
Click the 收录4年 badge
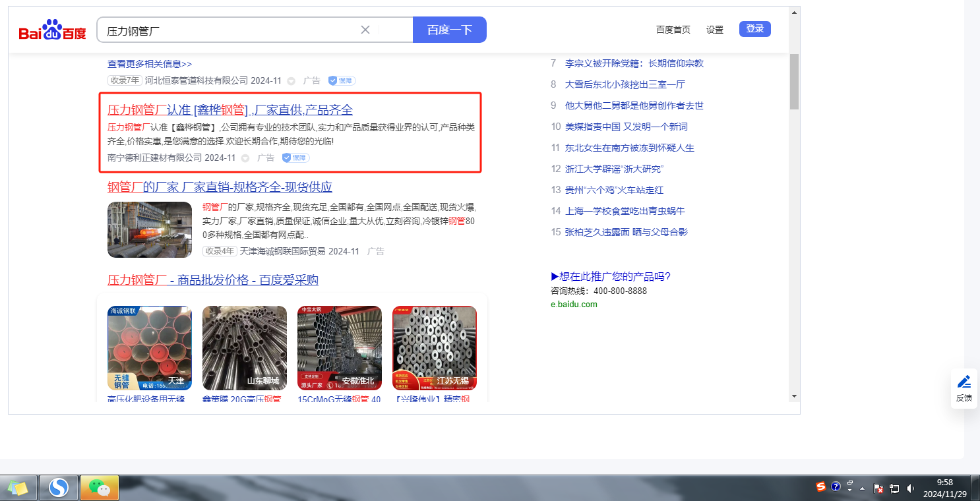coord(220,251)
